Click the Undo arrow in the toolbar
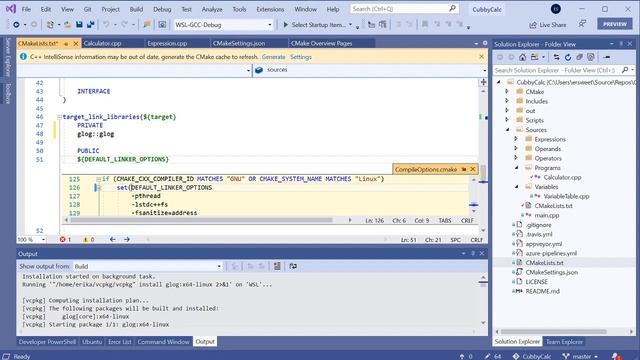640x360 pixels. pos(106,25)
